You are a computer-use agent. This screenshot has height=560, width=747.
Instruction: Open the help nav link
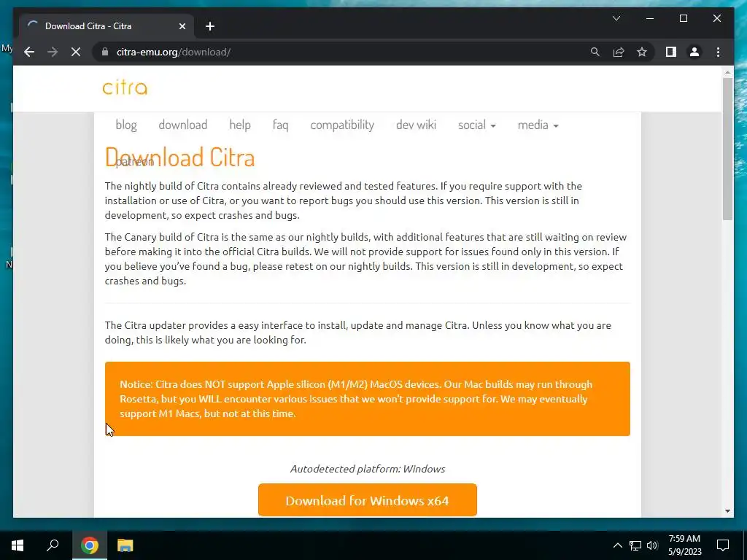coord(239,125)
